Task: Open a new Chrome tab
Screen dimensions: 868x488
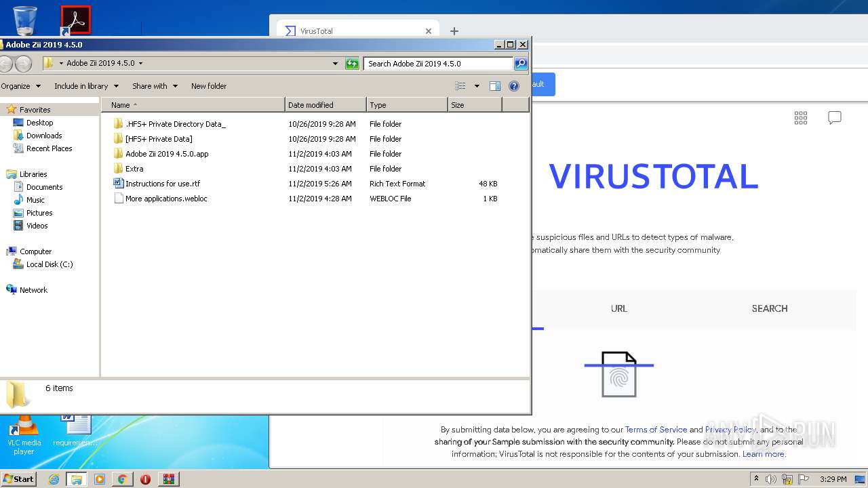Action: tap(454, 31)
